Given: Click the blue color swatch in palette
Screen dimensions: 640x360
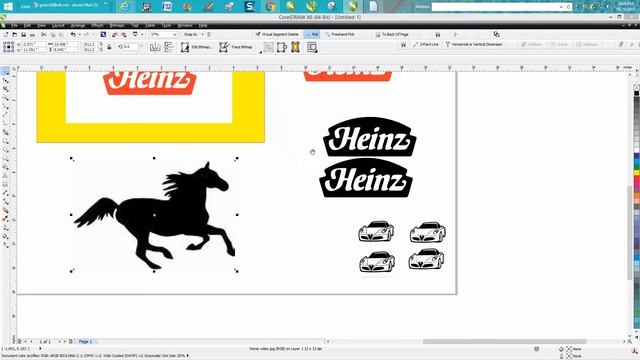Looking at the screenshot, I should [x=636, y=156].
